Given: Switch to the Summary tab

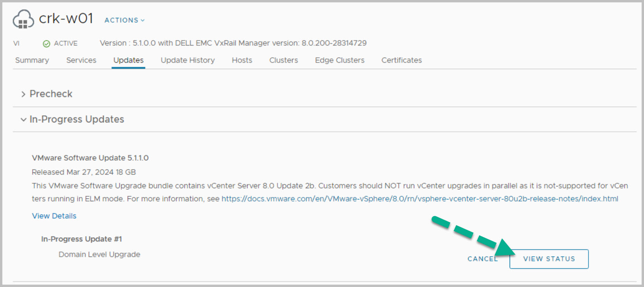Looking at the screenshot, I should (32, 60).
